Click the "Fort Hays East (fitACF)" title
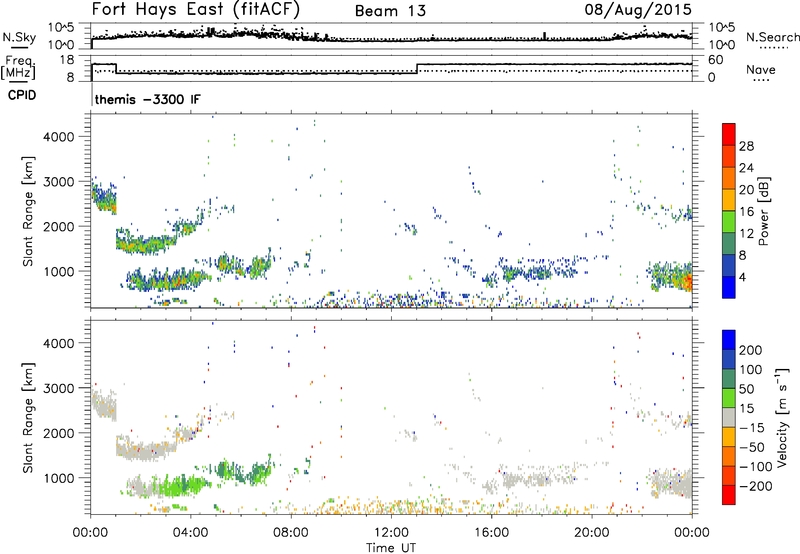The width and height of the screenshot is (800, 554). coord(196,10)
